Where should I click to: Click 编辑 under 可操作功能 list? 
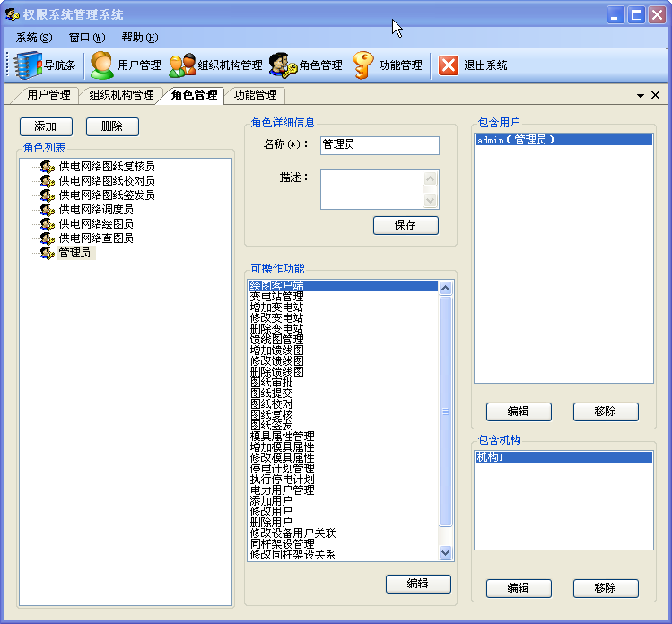[418, 584]
